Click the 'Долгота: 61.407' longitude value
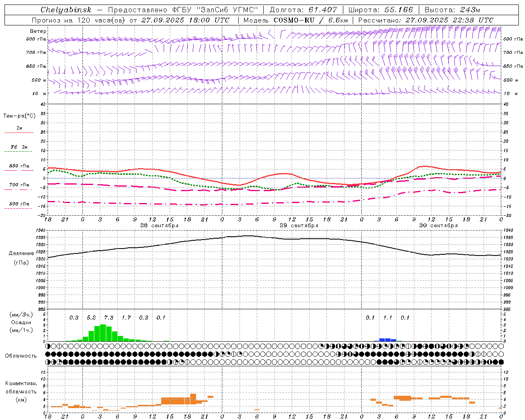 (303, 10)
